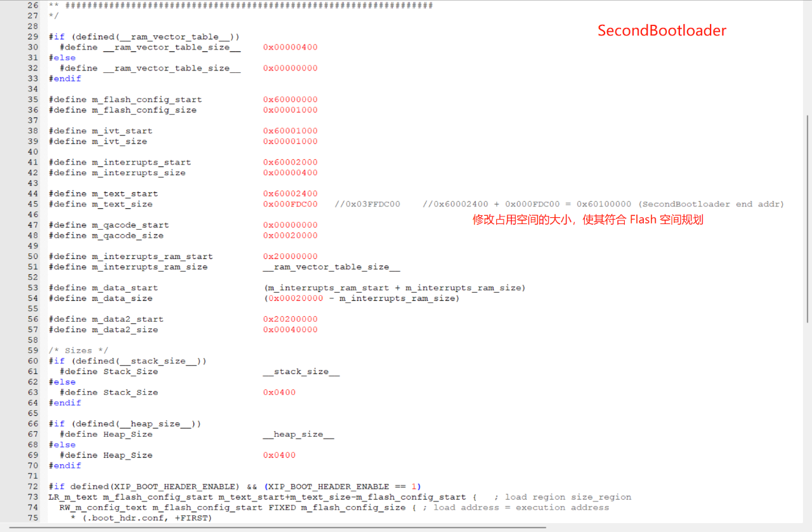Click the 0x60000000 value of m_flash_config_start
Viewport: 812px width, 532px height.
[x=291, y=100]
